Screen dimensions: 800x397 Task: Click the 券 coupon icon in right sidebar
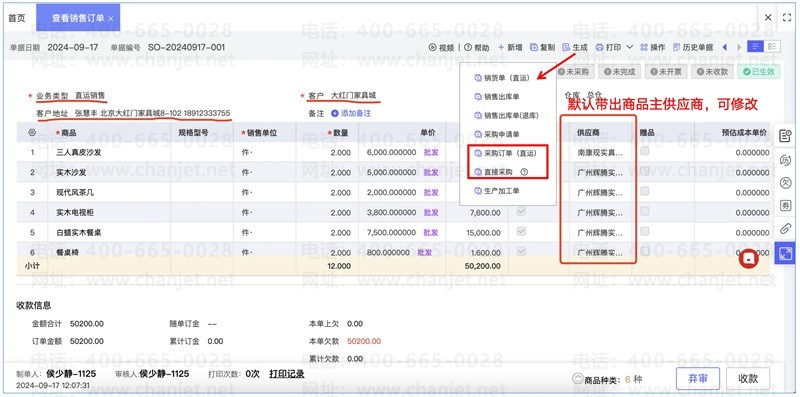pos(785,206)
